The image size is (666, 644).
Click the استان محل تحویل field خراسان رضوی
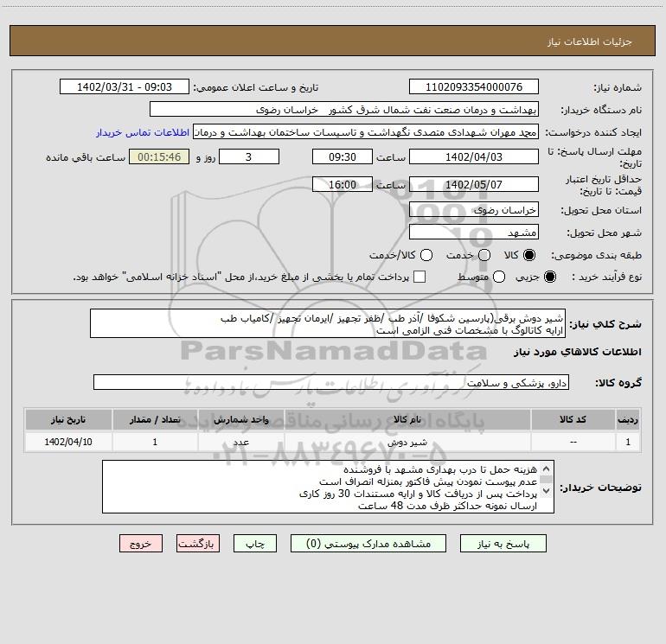pos(474,210)
